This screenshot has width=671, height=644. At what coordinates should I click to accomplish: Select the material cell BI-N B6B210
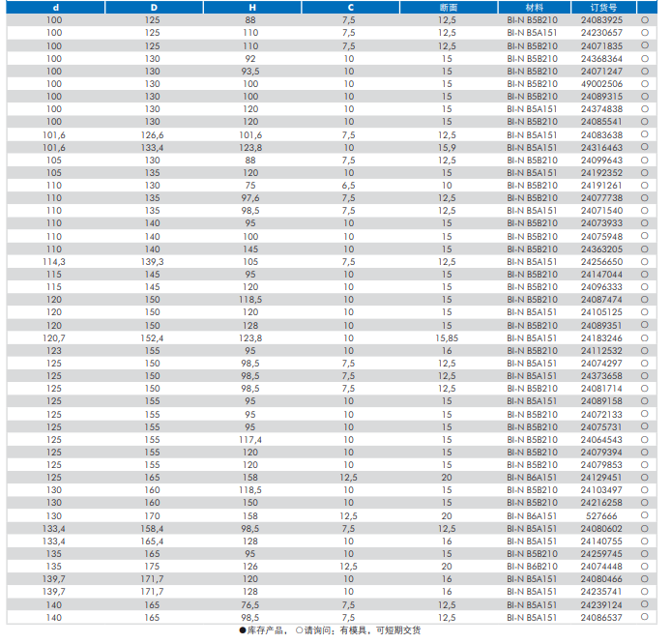(533, 567)
